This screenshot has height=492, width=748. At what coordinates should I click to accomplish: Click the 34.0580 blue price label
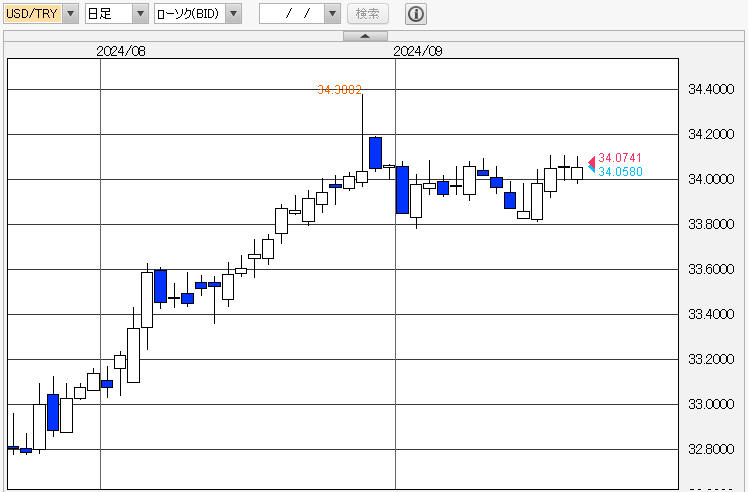(x=620, y=171)
